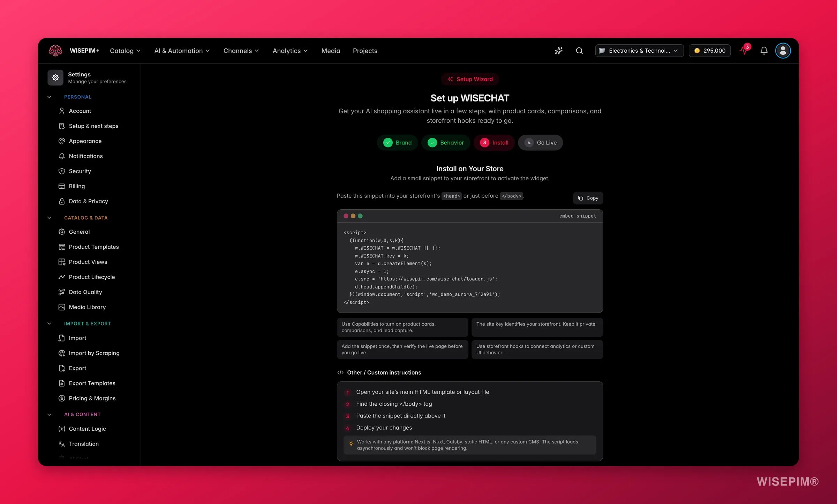Click the "Add the snippet once" tip card
This screenshot has height=504, width=837.
[x=402, y=349]
